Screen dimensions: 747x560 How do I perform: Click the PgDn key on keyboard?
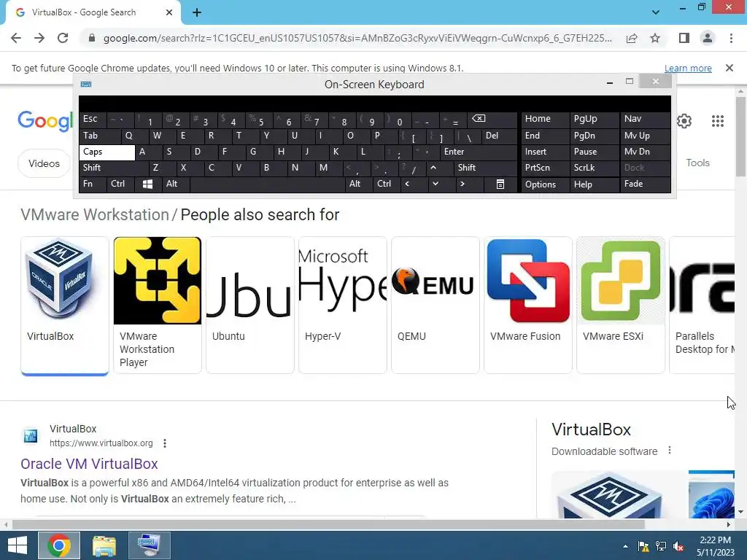click(594, 136)
